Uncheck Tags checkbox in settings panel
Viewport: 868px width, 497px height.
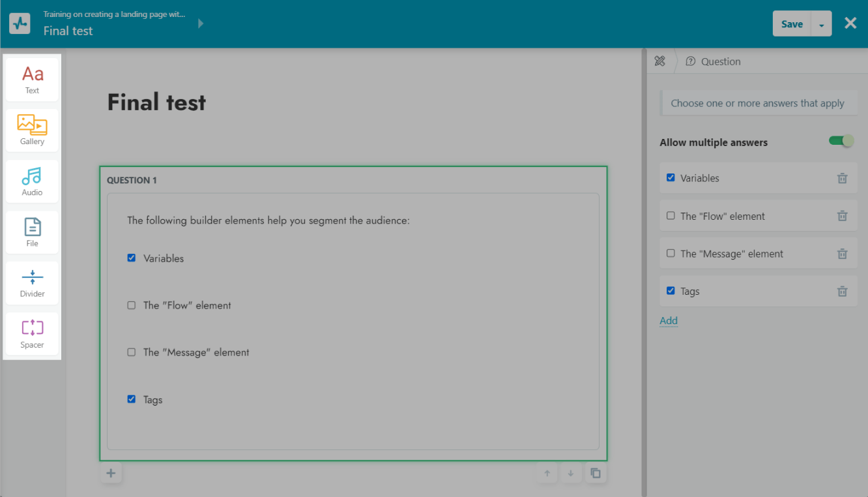click(x=671, y=291)
